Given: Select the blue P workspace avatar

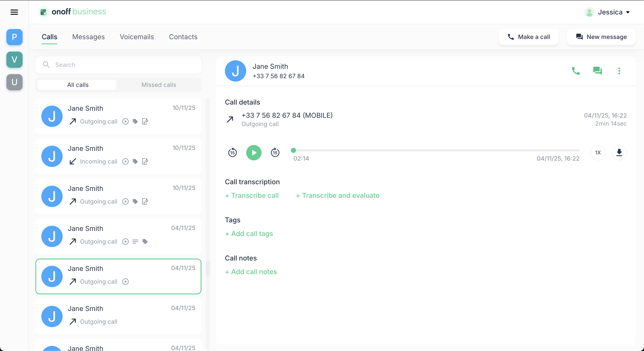Looking at the screenshot, I should click(x=14, y=37).
